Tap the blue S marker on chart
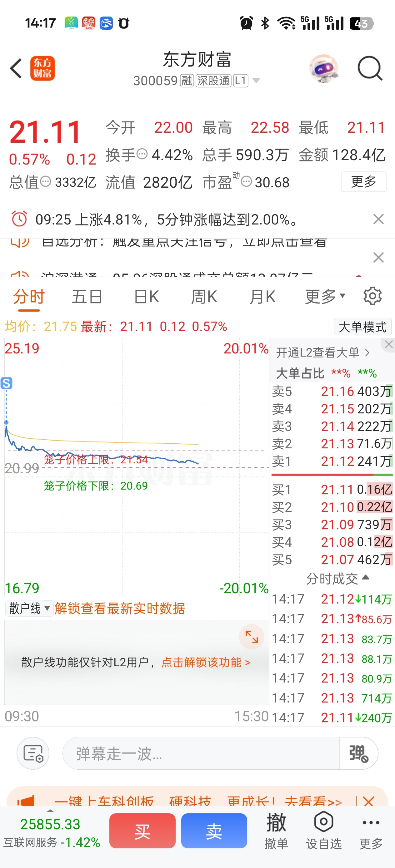 click(x=7, y=383)
